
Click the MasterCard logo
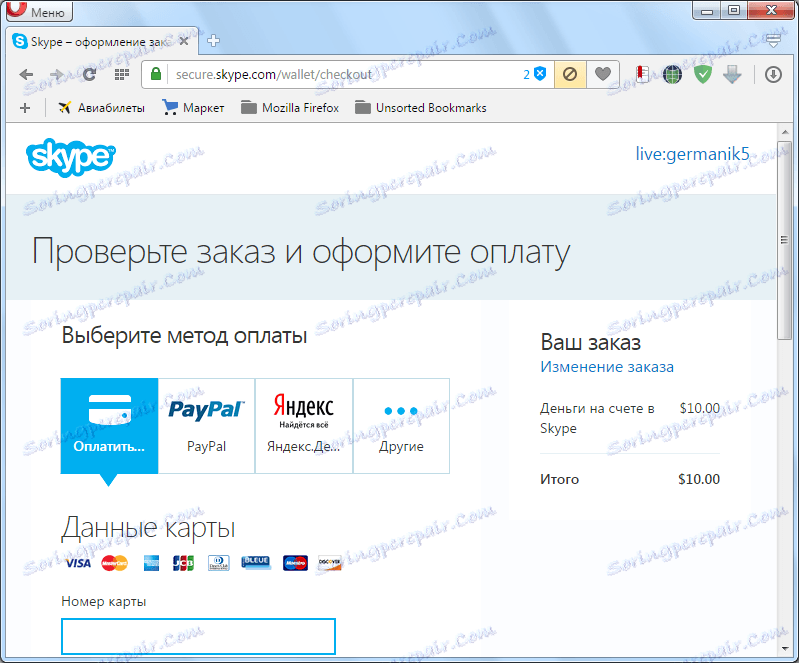coord(115,563)
